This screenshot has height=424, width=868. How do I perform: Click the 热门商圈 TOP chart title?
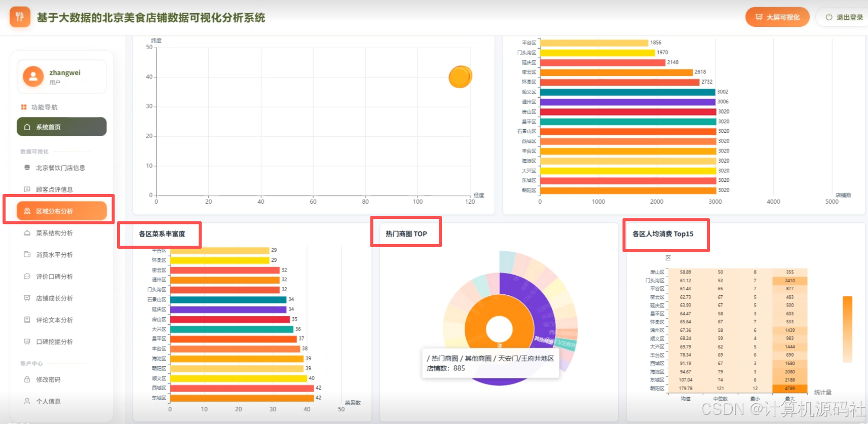406,234
